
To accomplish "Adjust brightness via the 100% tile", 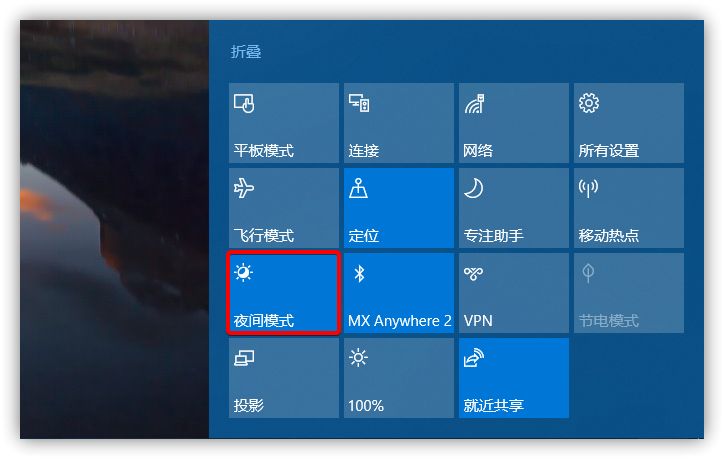I will (x=398, y=378).
